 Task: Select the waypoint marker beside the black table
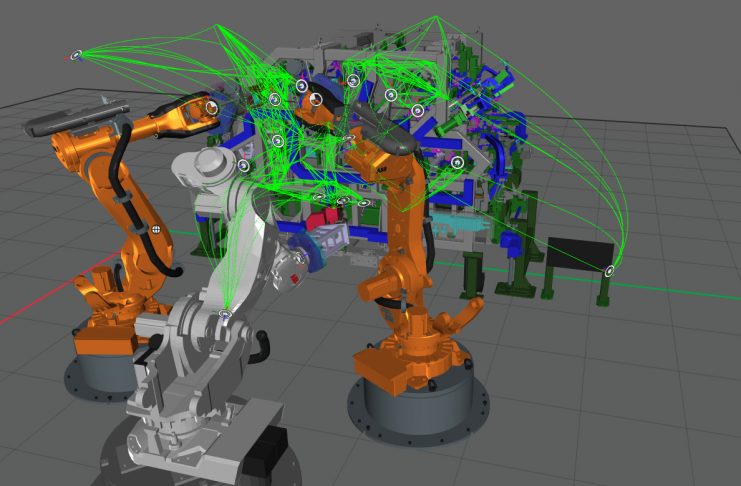tap(610, 271)
